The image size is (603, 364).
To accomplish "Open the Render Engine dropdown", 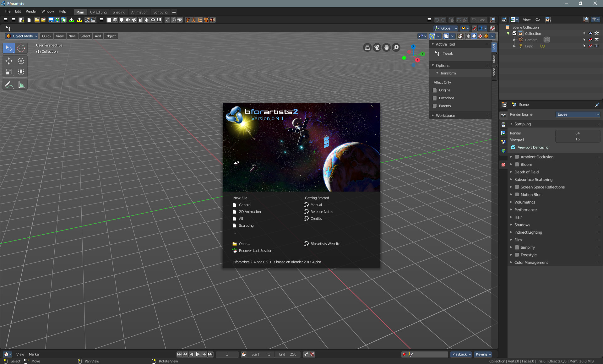I will click(578, 114).
